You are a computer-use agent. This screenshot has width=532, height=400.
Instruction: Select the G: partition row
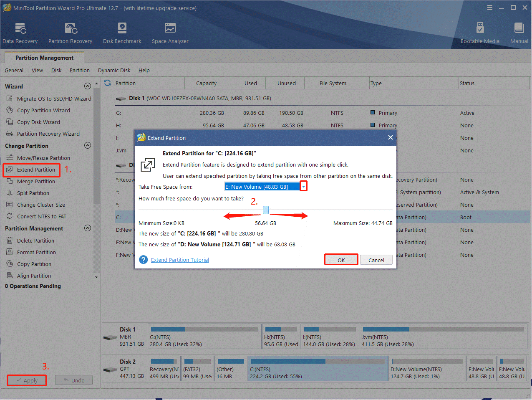321,113
